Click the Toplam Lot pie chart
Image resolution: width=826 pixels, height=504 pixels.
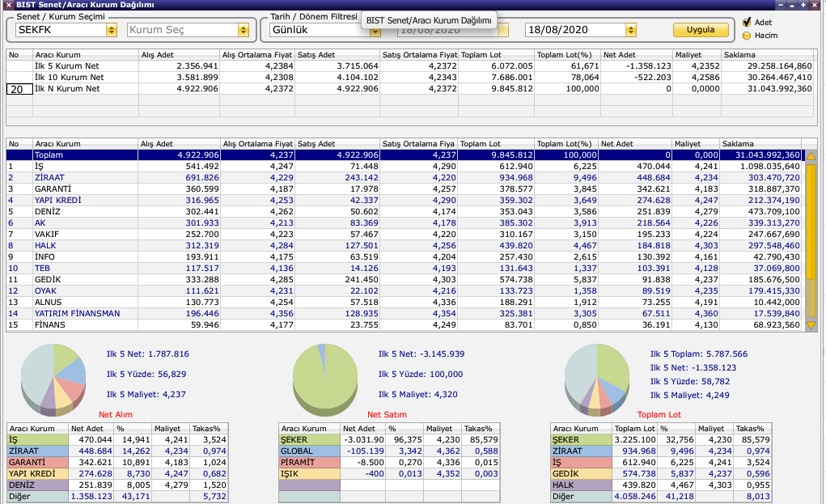pyautogui.click(x=597, y=379)
